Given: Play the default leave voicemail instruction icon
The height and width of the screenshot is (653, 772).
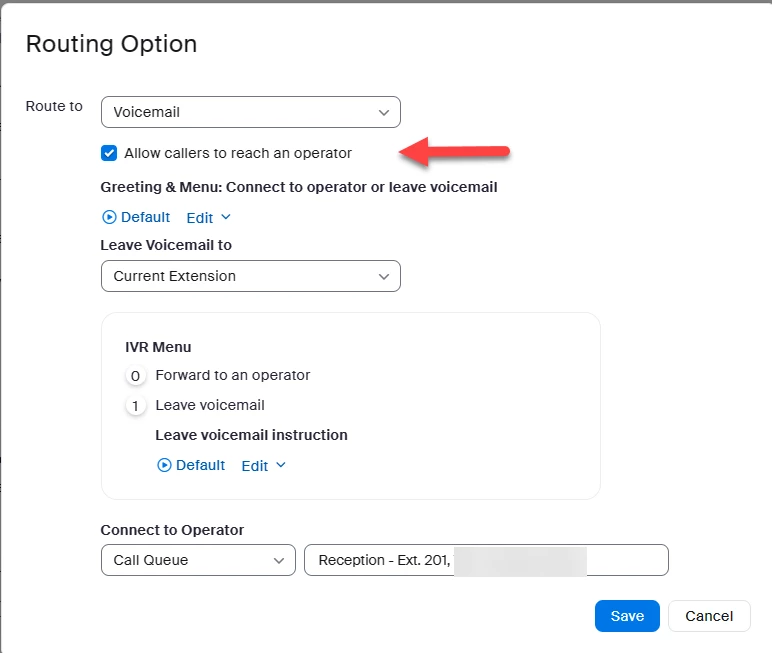Looking at the screenshot, I should pos(164,465).
